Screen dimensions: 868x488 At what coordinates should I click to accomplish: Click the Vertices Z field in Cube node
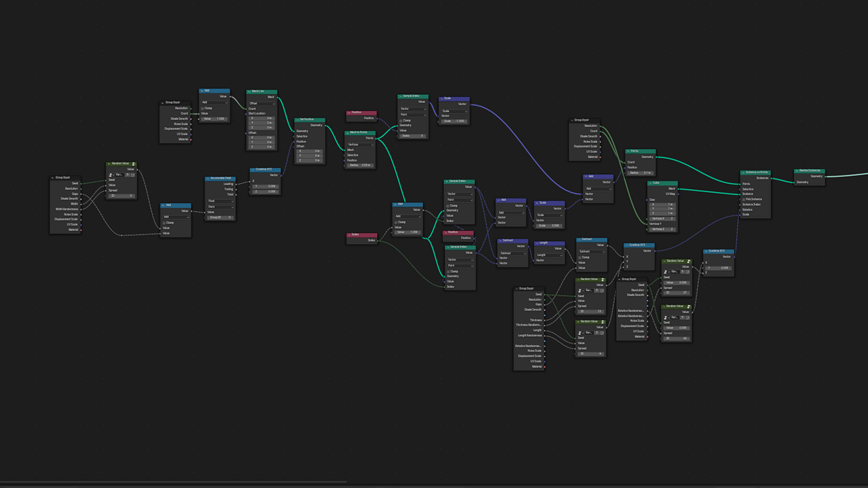click(x=663, y=230)
